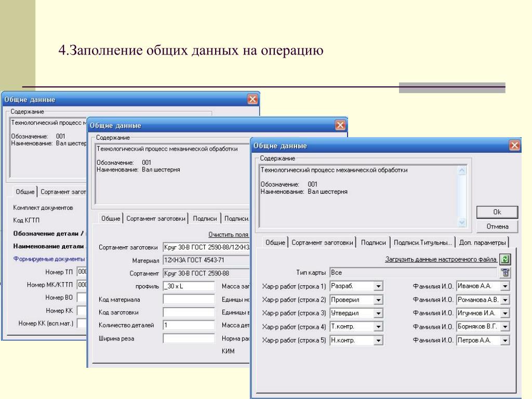Expand the surname dropdown for Иванов А.А.
Screen dimensions: 532x399
[x=505, y=286]
